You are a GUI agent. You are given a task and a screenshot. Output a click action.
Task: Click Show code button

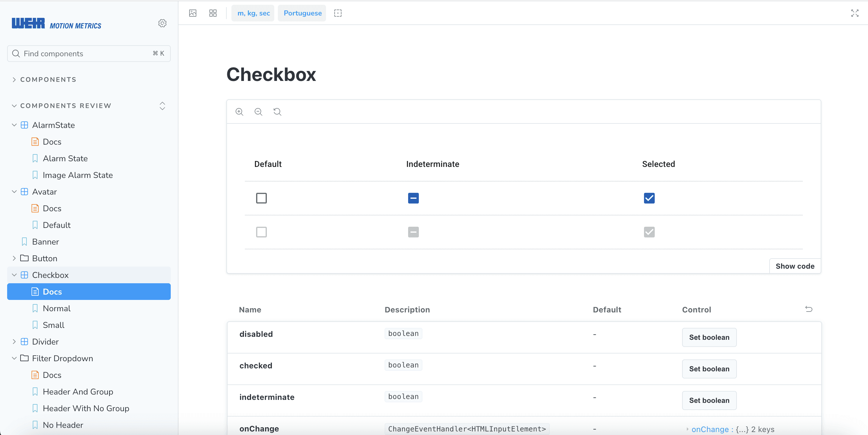point(795,266)
